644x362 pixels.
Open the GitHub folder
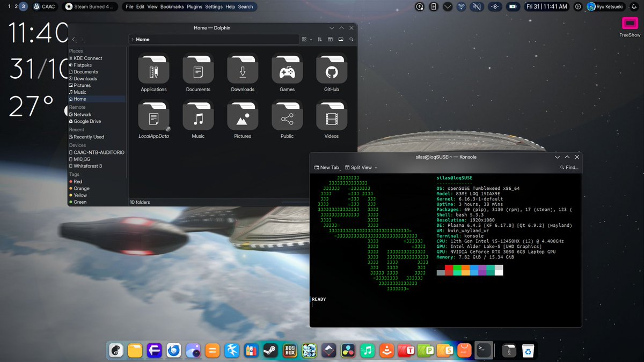332,72
